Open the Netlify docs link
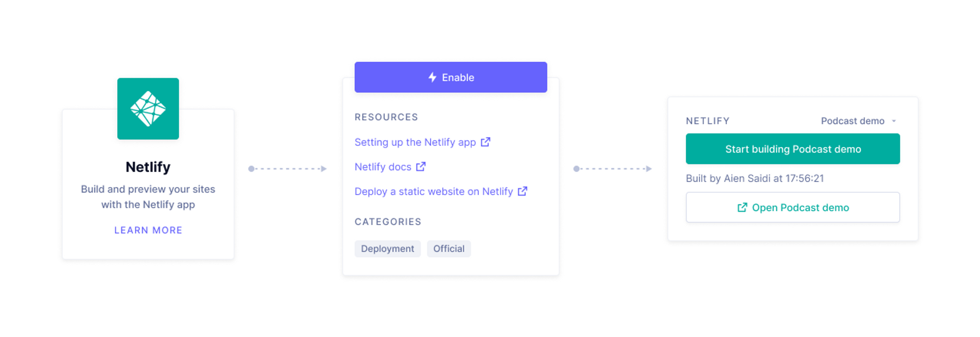The image size is (980, 337). (383, 166)
